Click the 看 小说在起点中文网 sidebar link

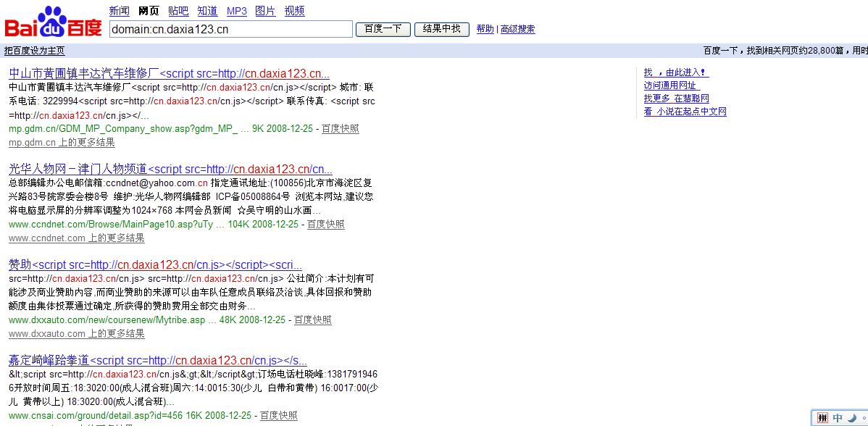pos(685,112)
